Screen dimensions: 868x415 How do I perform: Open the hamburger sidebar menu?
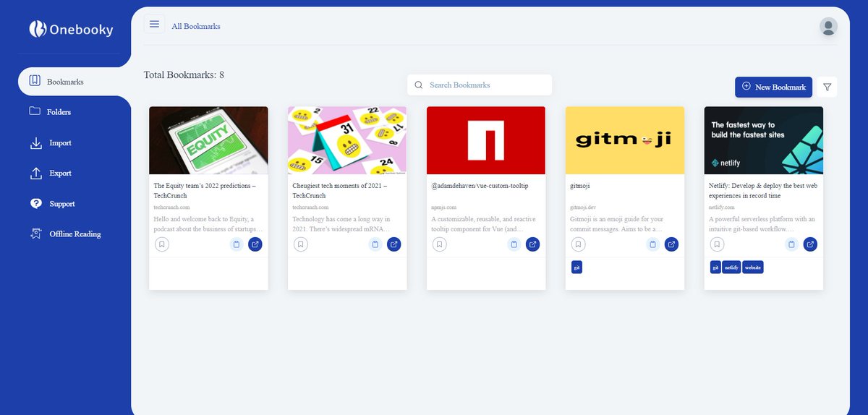click(x=154, y=25)
